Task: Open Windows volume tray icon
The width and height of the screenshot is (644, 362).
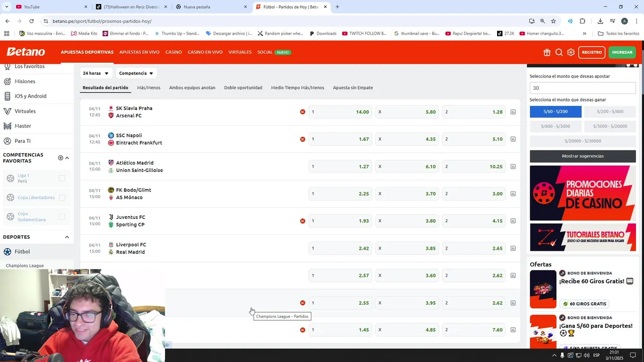Action: click(x=587, y=355)
